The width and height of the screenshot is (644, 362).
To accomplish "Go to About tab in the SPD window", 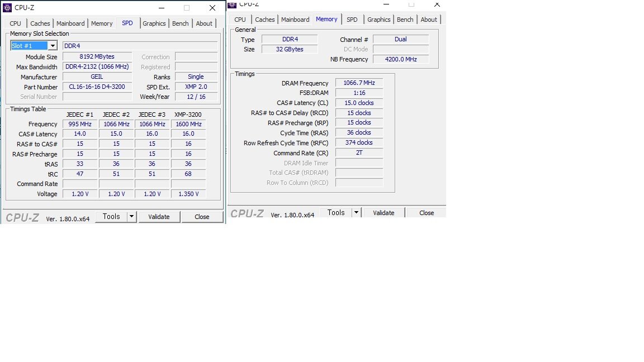I will (204, 23).
